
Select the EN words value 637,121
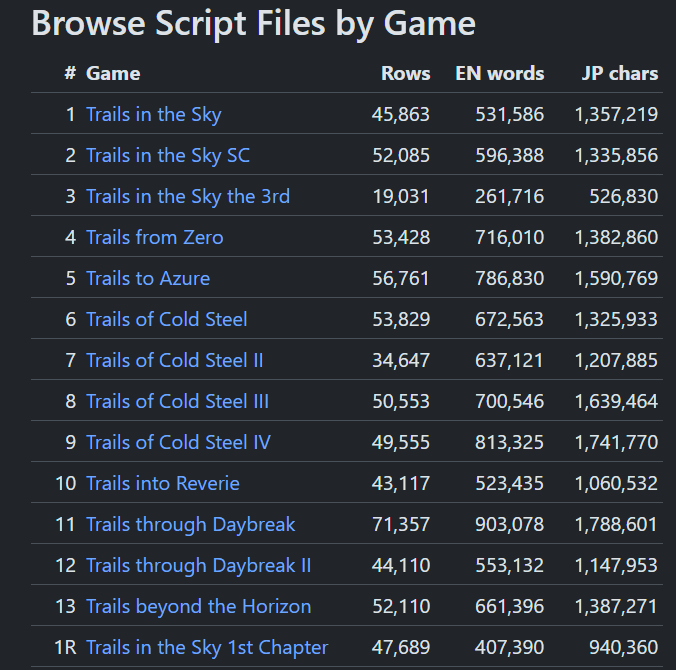pos(510,360)
